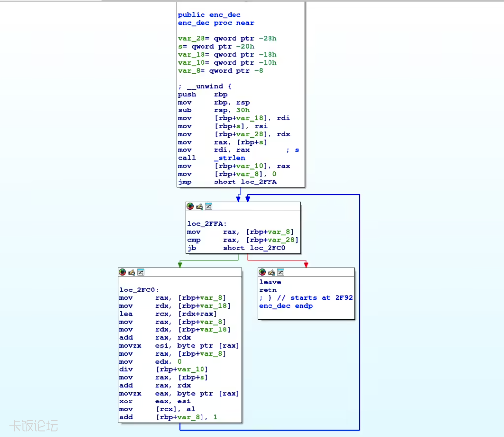Select the 'mov rdi, rax' instruction
This screenshot has height=437, width=504.
pos(214,150)
